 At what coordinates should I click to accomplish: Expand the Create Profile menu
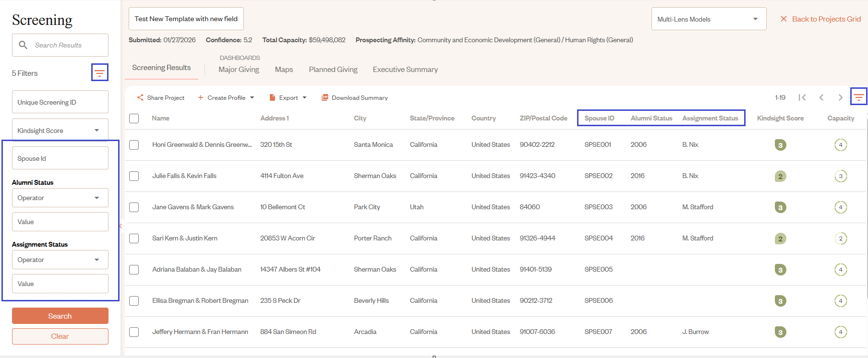coord(226,97)
